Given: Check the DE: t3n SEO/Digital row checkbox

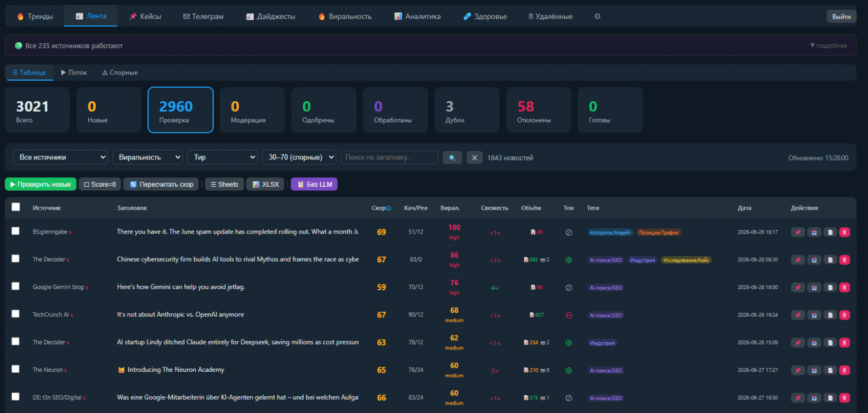Looking at the screenshot, I should (x=16, y=396).
